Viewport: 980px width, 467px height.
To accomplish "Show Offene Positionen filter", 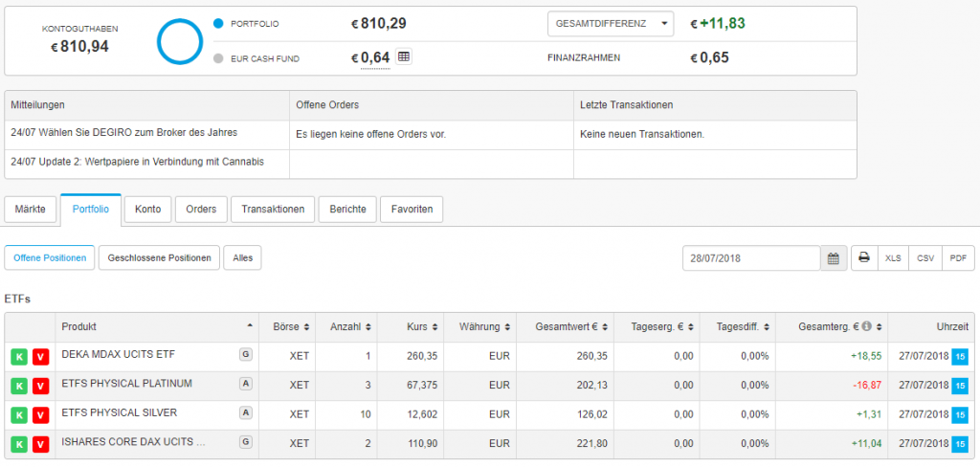I will (49, 257).
